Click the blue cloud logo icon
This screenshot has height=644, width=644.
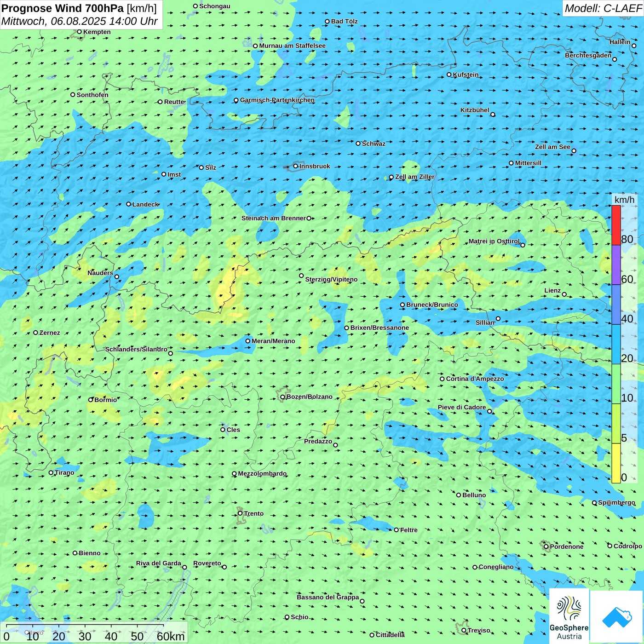click(x=617, y=617)
